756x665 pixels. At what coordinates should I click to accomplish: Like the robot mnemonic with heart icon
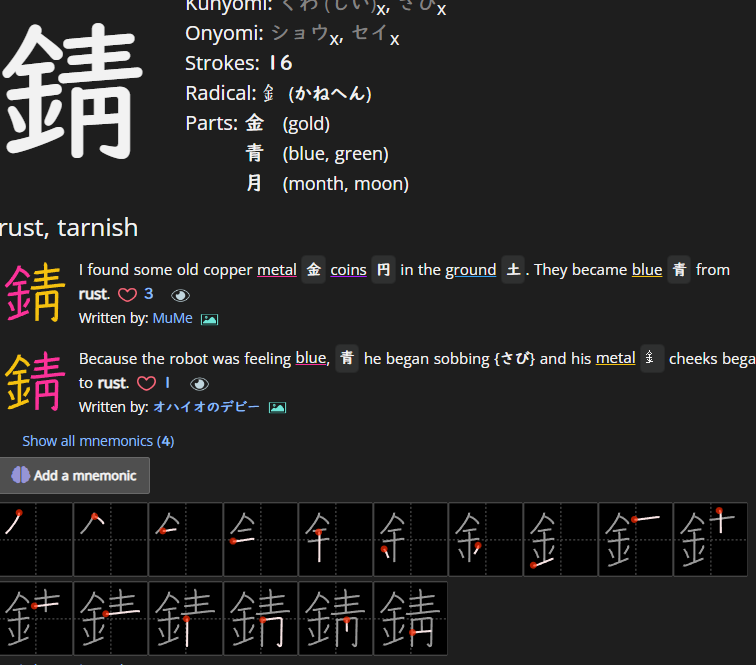(x=146, y=383)
